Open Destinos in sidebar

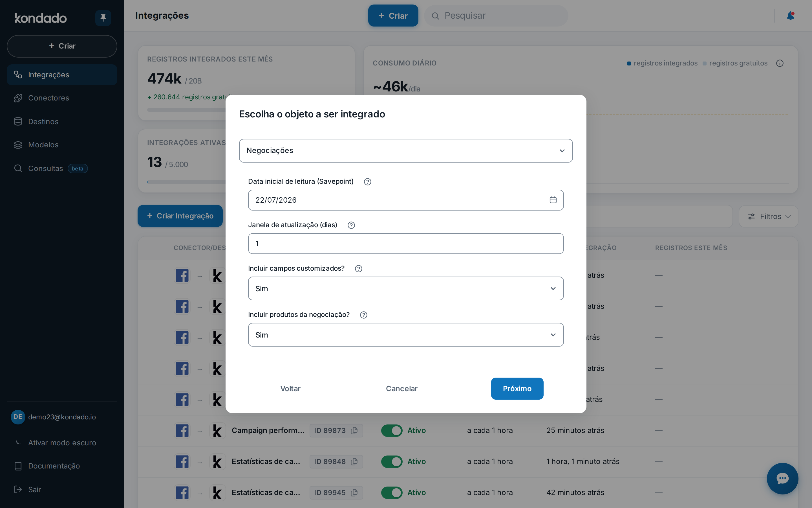62,122
